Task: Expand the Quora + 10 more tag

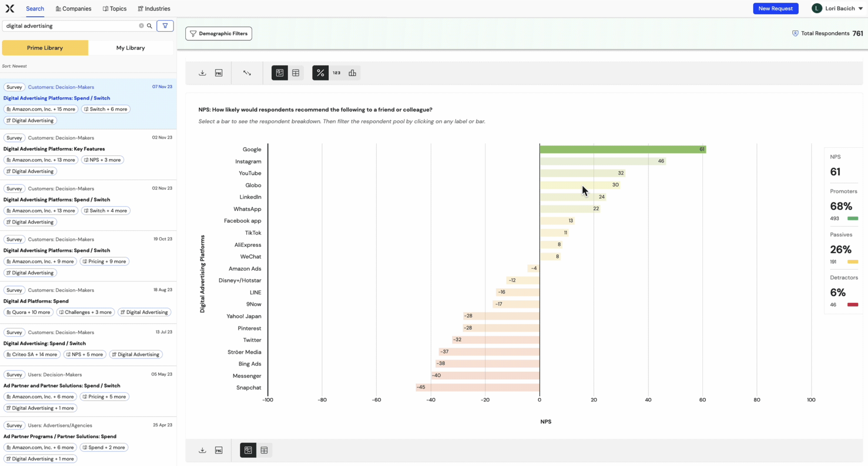Action: pyautogui.click(x=28, y=312)
